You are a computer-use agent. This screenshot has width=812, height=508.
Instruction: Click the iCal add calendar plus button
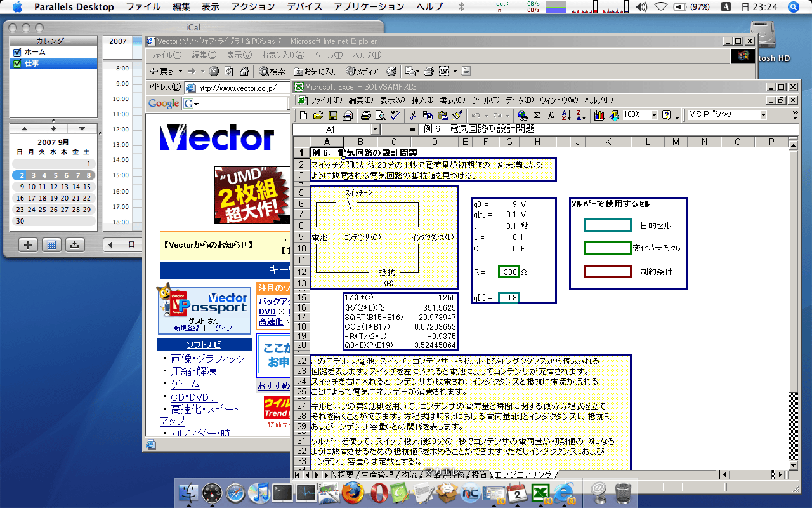28,244
